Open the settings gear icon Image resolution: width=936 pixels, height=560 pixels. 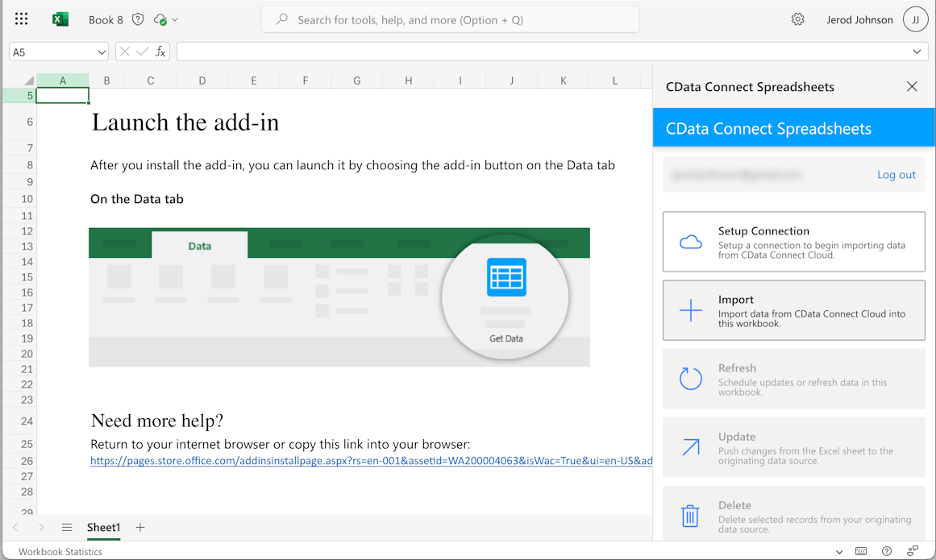[797, 19]
